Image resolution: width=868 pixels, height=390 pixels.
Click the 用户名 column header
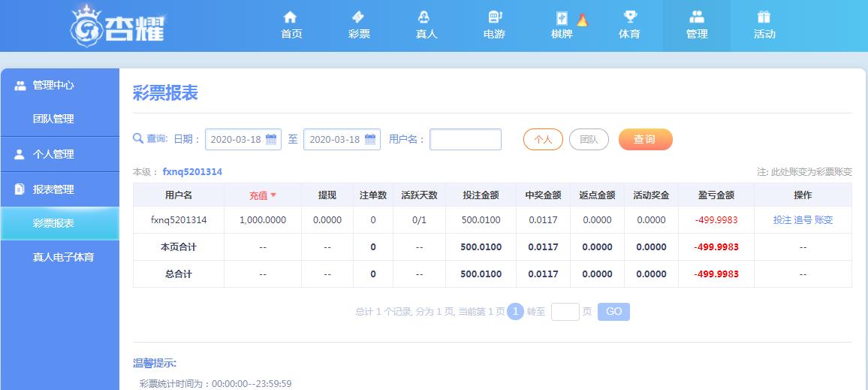pos(179,195)
